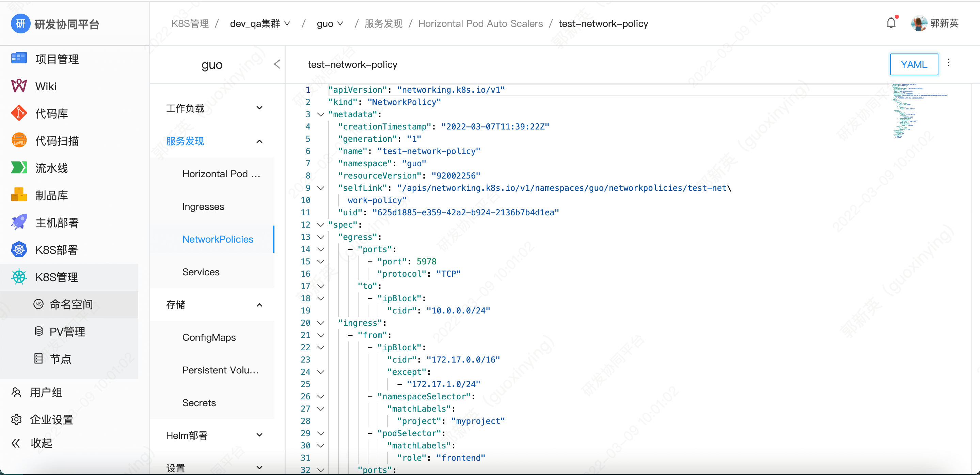Open the three-dot more options menu

pos(948,63)
